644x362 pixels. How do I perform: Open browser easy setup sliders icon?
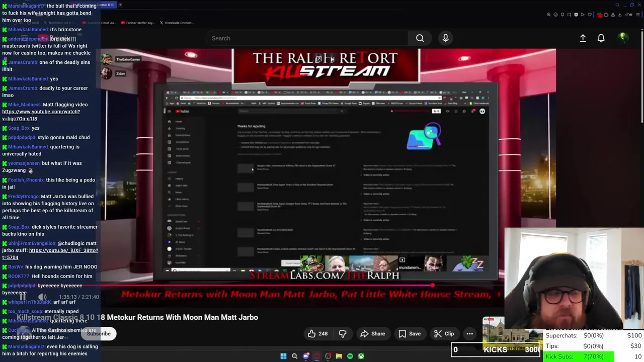pyautogui.click(x=637, y=15)
